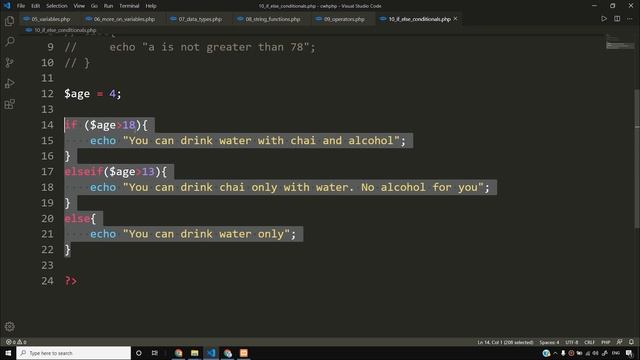Screen dimensions: 640x360
Task: Open notifications bell in status bar
Action: tap(631, 342)
